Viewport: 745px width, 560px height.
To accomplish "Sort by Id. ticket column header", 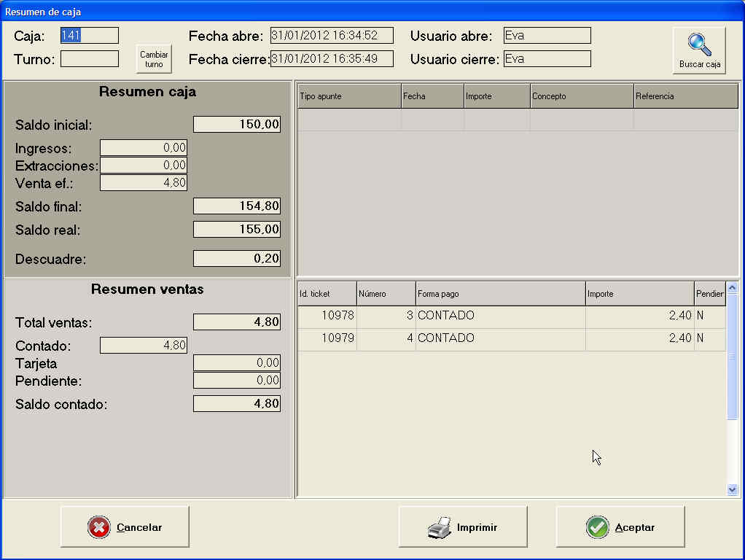I will click(327, 294).
